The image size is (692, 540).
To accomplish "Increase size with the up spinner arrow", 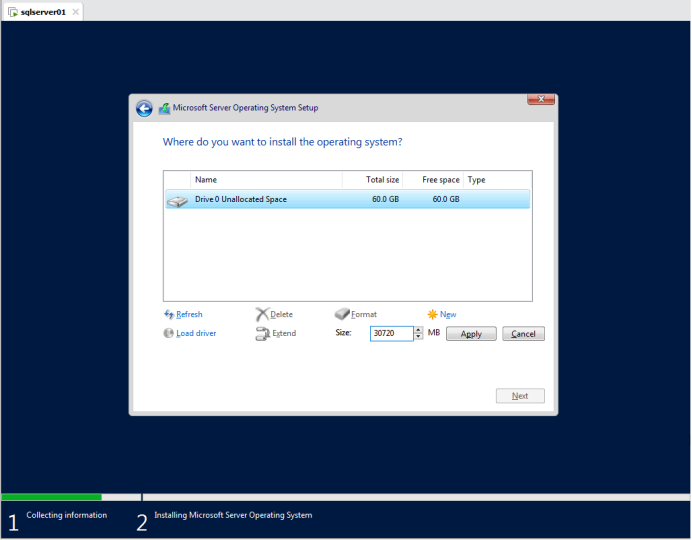I will click(x=418, y=330).
